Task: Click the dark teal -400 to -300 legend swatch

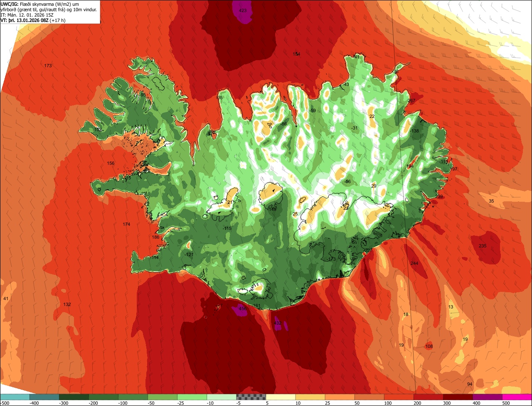Action: coord(44,397)
